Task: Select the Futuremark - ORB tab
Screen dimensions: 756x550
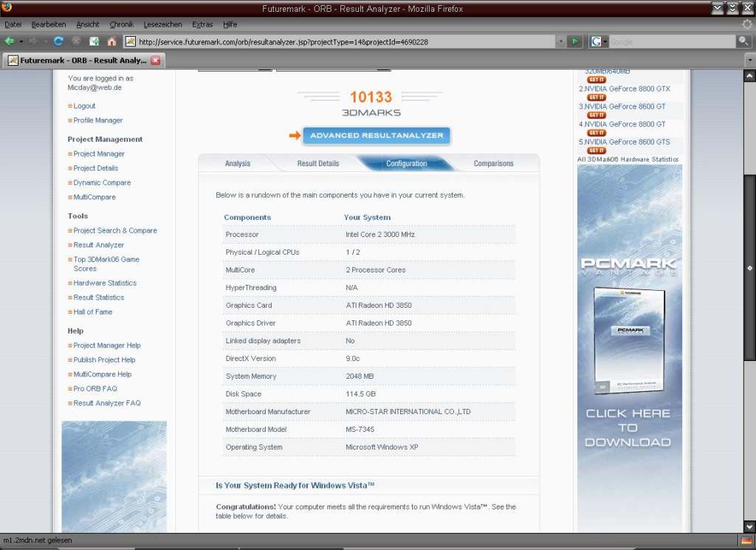Action: 84,61
